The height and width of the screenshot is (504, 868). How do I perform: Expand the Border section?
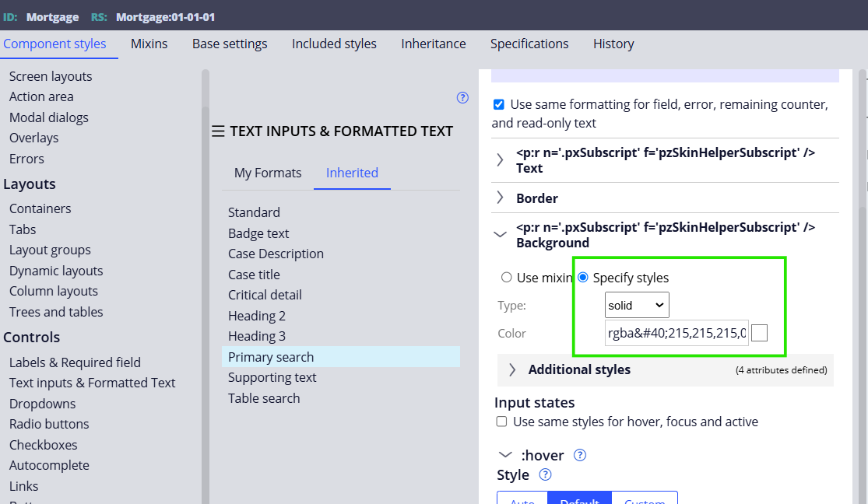tap(500, 198)
